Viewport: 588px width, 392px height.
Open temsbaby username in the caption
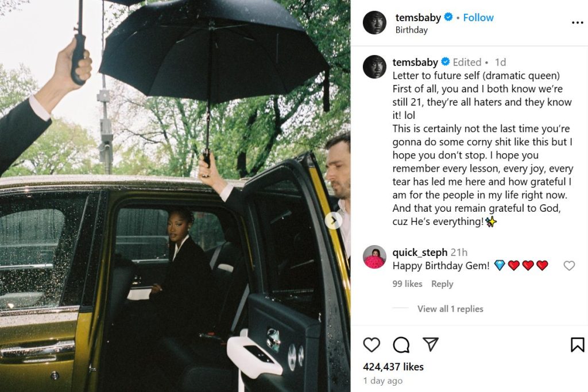tap(415, 62)
